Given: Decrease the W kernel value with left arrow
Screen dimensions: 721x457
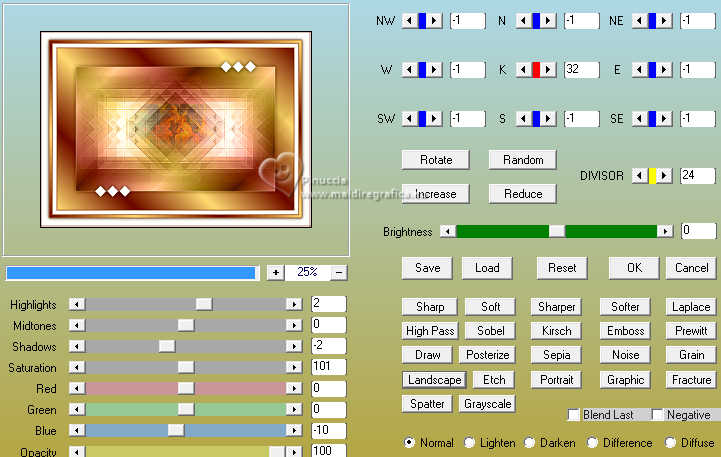Looking at the screenshot, I should coord(409,70).
